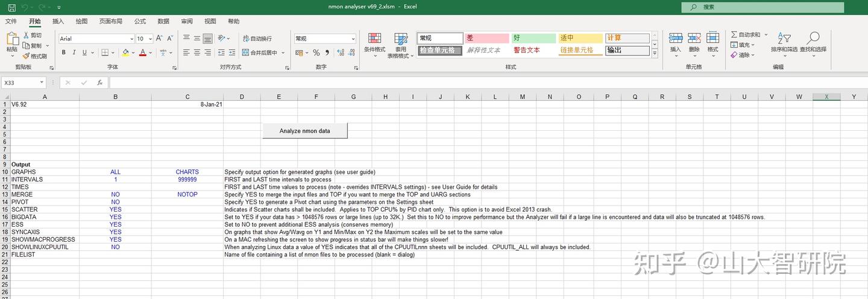Select the NOTOP cell in row 13

pos(187,195)
